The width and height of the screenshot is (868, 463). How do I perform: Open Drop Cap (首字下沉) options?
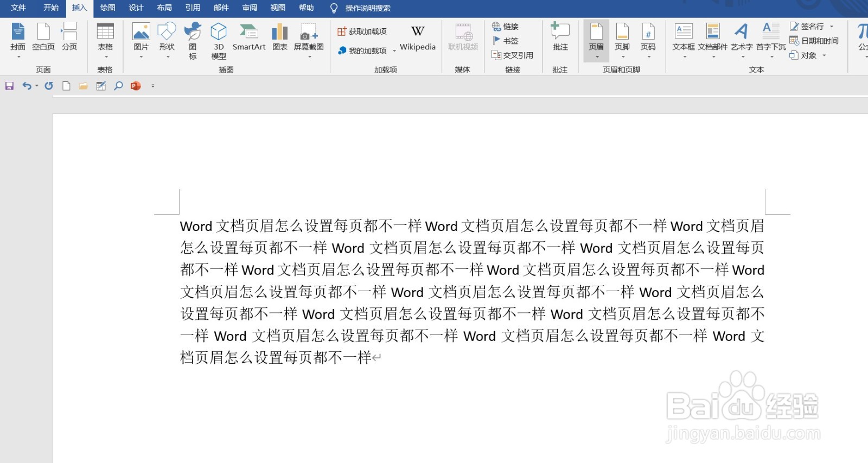point(771,40)
